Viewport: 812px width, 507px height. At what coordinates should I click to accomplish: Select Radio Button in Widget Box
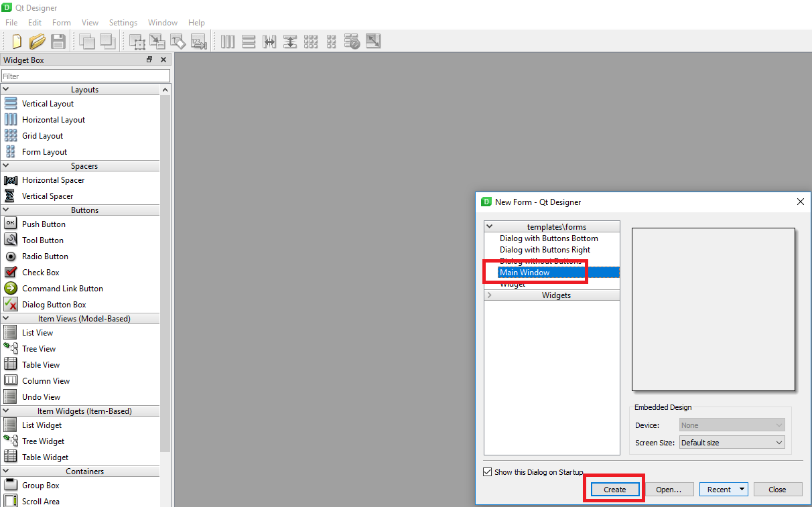45,257
